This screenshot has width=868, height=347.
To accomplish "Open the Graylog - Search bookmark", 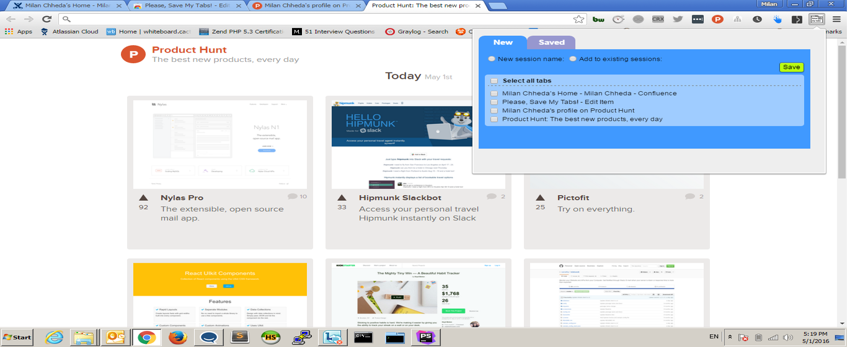I will (417, 32).
